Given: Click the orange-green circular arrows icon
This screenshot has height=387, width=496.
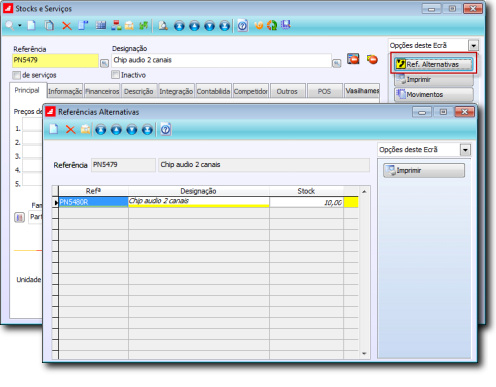Looking at the screenshot, I should pyautogui.click(x=272, y=25).
